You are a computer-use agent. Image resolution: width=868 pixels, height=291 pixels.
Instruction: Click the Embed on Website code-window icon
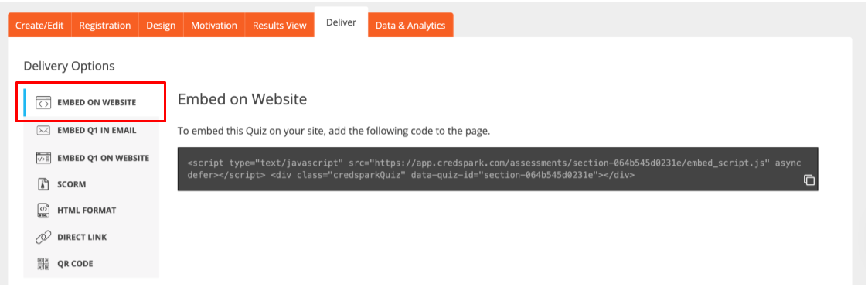point(43,102)
